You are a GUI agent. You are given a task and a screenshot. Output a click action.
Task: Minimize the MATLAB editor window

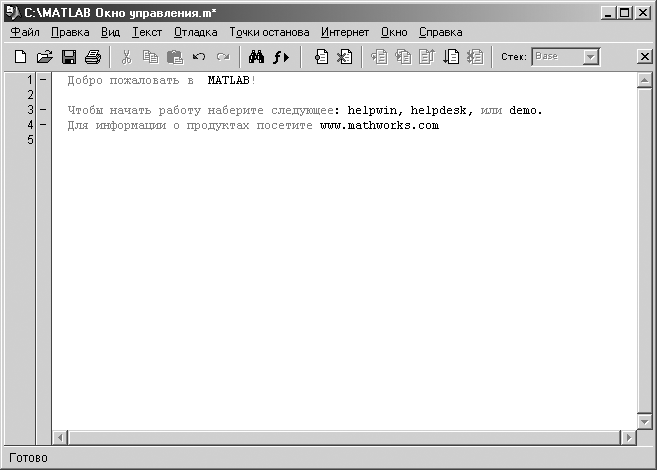tap(608, 13)
